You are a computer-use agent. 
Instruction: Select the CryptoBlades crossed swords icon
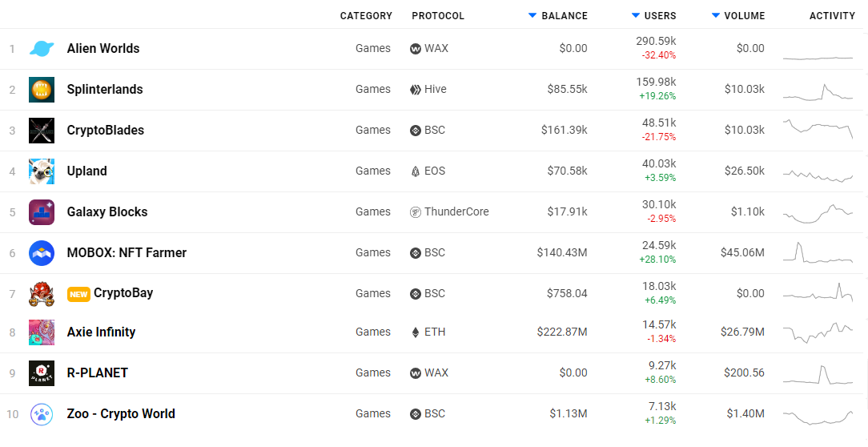coord(42,131)
